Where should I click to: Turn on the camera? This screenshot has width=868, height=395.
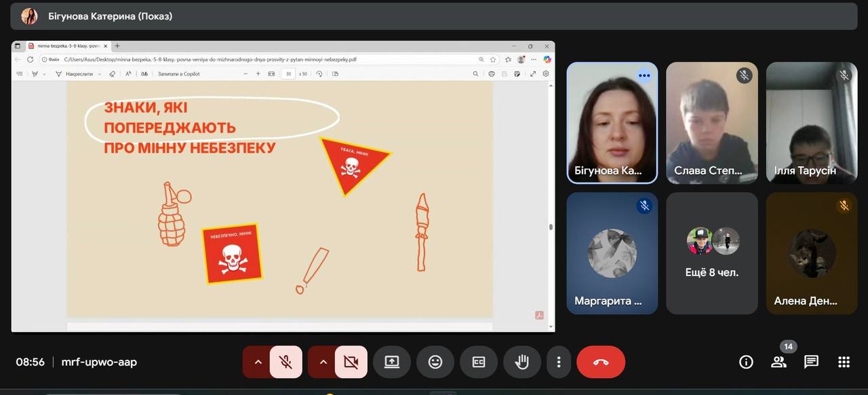pyautogui.click(x=351, y=362)
